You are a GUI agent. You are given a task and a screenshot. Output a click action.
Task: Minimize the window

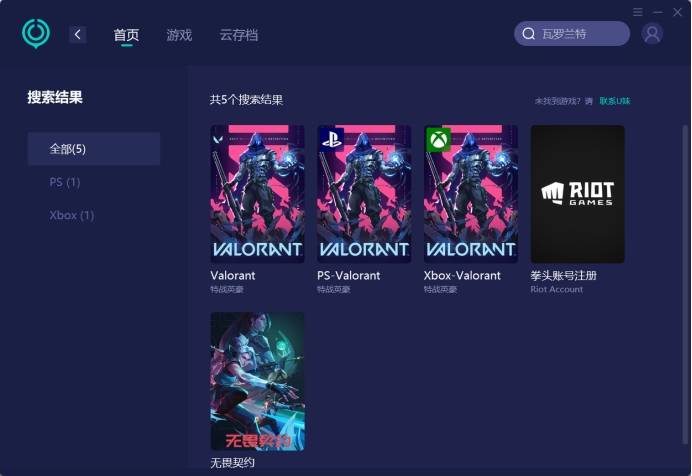coord(657,11)
